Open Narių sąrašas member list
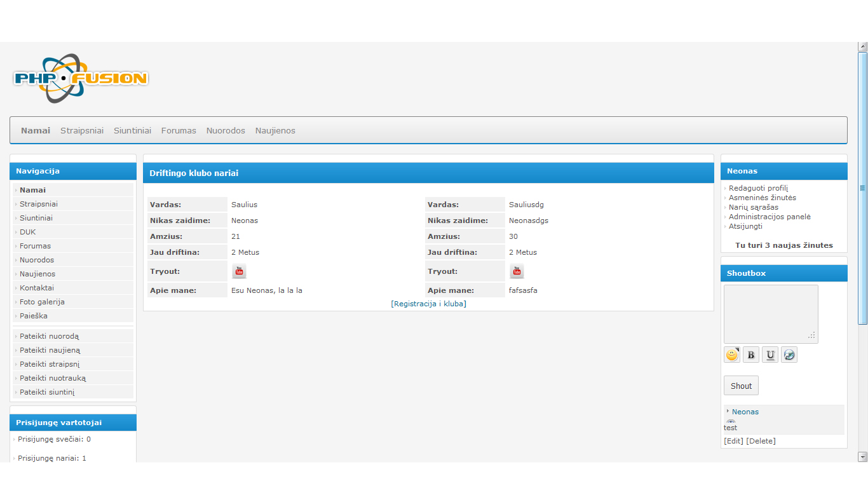 tap(754, 207)
